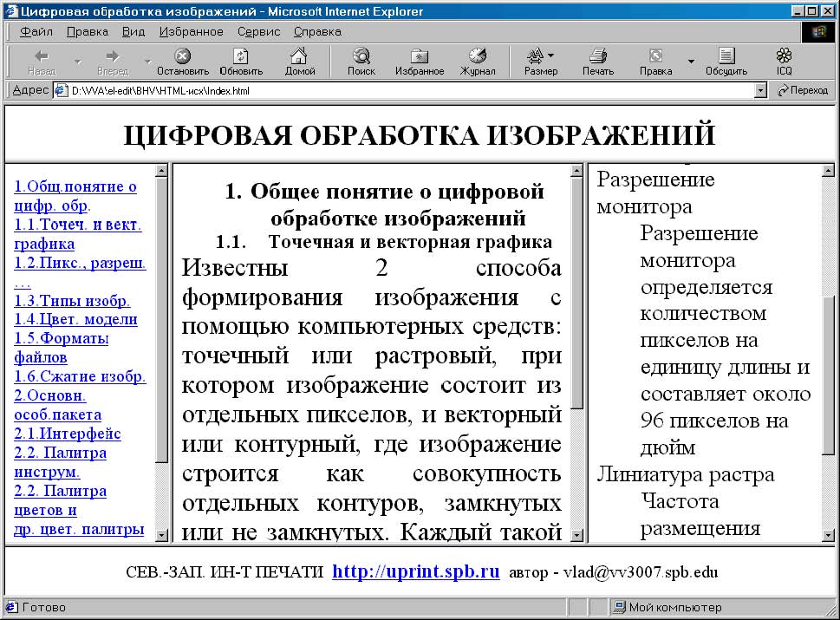Screen dimensions: 840x620
Task: Click the right frame scrollbar thumb
Action: coord(828,375)
